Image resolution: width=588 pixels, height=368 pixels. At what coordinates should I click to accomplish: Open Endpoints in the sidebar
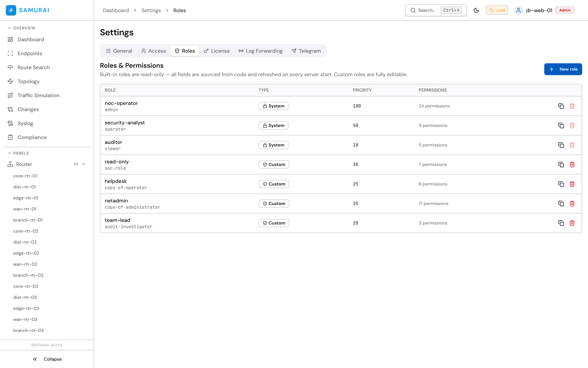30,53
